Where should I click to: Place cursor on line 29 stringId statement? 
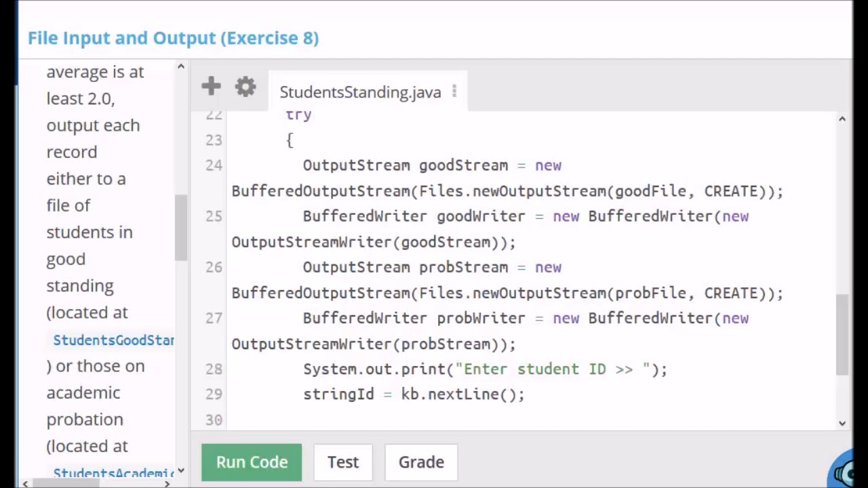(414, 394)
